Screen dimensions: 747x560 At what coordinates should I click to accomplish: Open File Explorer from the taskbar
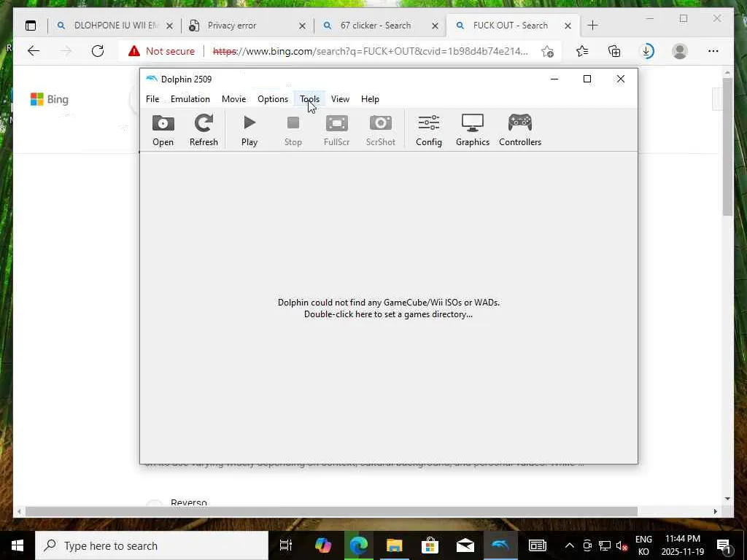point(394,545)
